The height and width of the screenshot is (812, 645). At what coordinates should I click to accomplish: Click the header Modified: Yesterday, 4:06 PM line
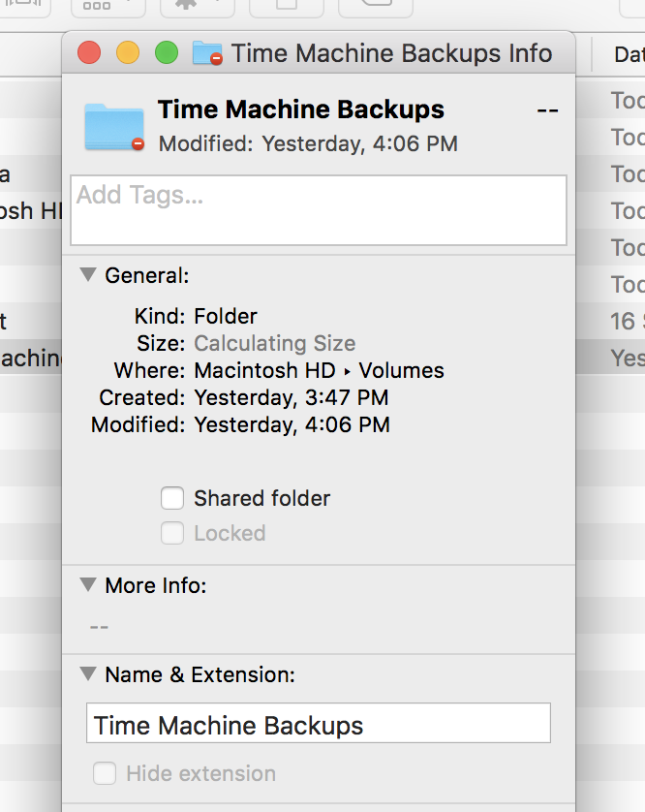click(308, 143)
